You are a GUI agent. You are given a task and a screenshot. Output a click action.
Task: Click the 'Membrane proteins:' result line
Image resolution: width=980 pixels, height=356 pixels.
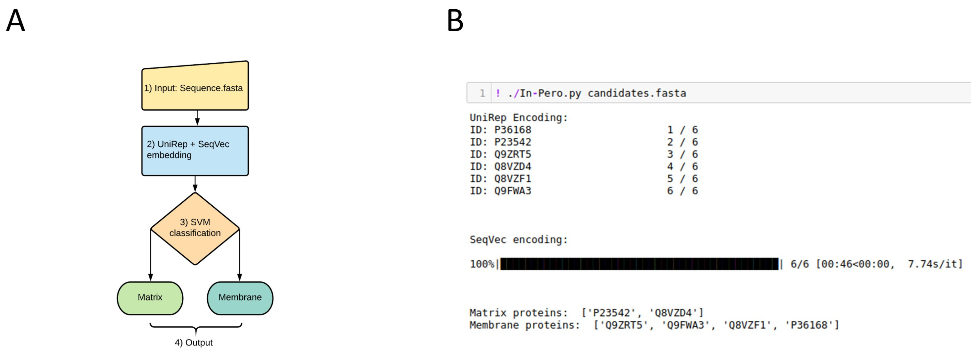654,325
